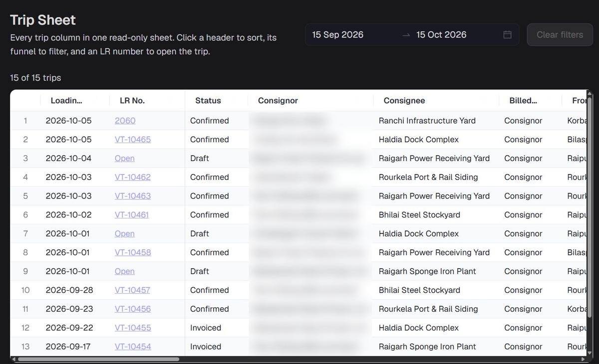Sort by the Consignor column header

click(x=278, y=100)
